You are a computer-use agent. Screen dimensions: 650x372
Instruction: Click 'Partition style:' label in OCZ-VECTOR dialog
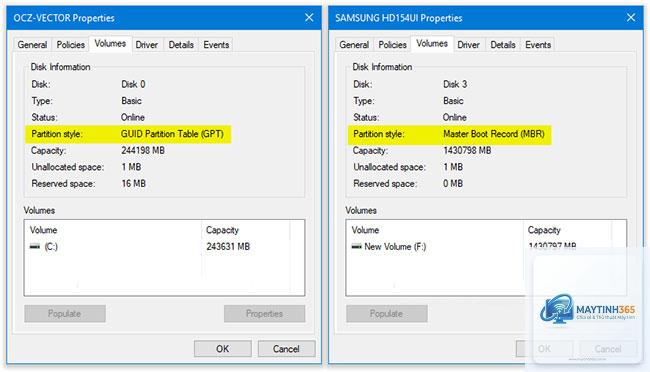click(x=57, y=134)
